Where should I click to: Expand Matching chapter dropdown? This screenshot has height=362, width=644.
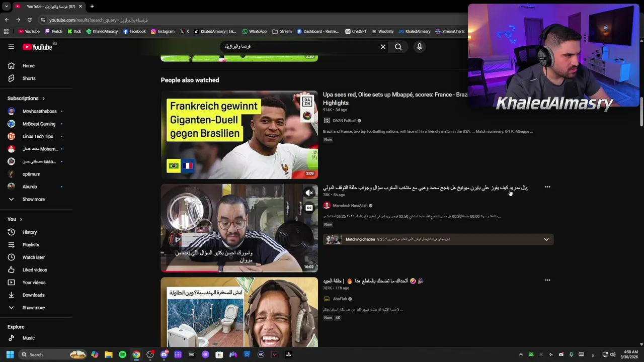tap(546, 239)
